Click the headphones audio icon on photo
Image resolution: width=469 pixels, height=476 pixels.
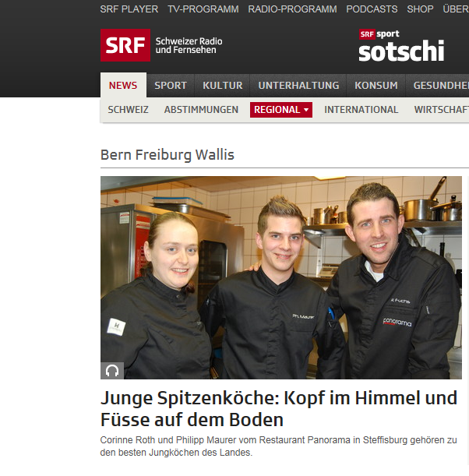(x=112, y=371)
